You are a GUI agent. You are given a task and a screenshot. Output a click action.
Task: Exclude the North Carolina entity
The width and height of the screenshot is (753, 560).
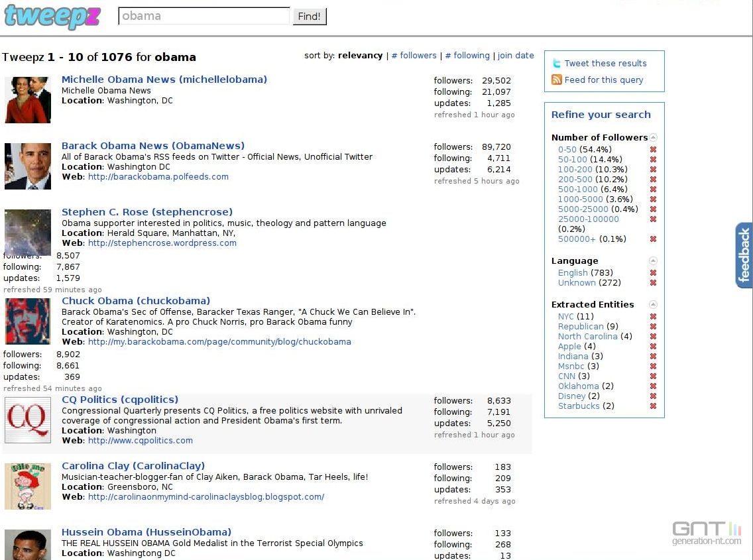pos(653,337)
